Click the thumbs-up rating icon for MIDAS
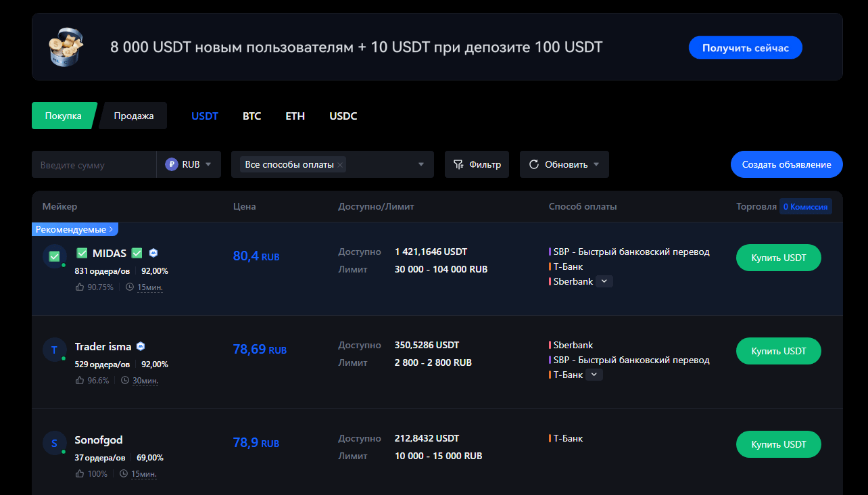This screenshot has width=868, height=495. (x=80, y=287)
